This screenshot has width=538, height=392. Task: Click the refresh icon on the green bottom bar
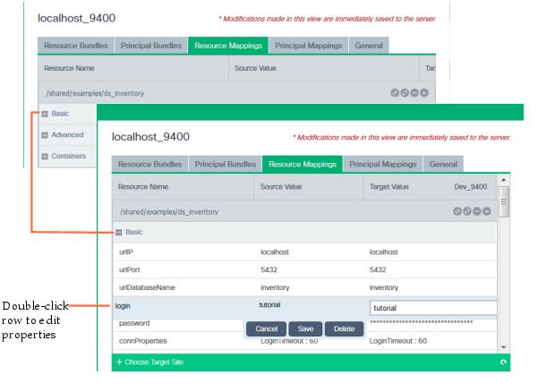[x=503, y=362]
